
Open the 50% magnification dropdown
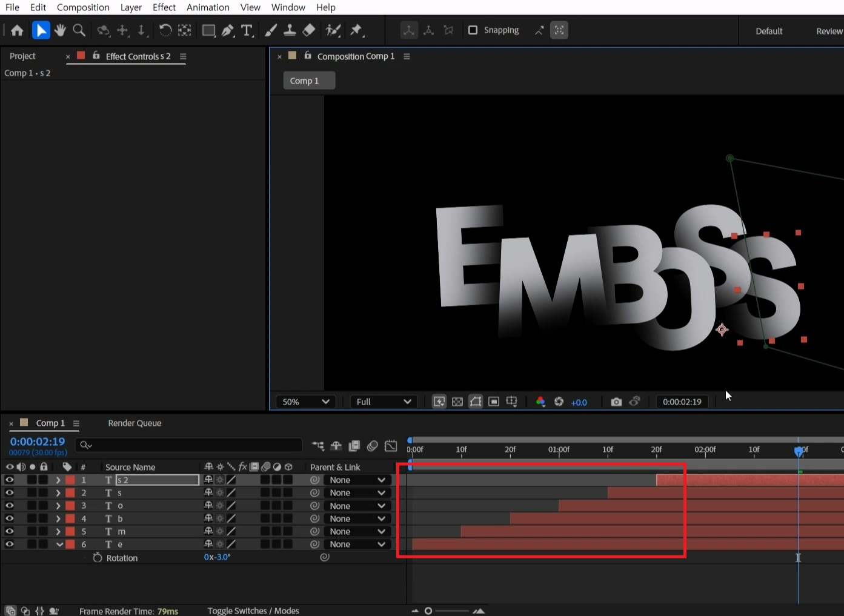click(306, 402)
